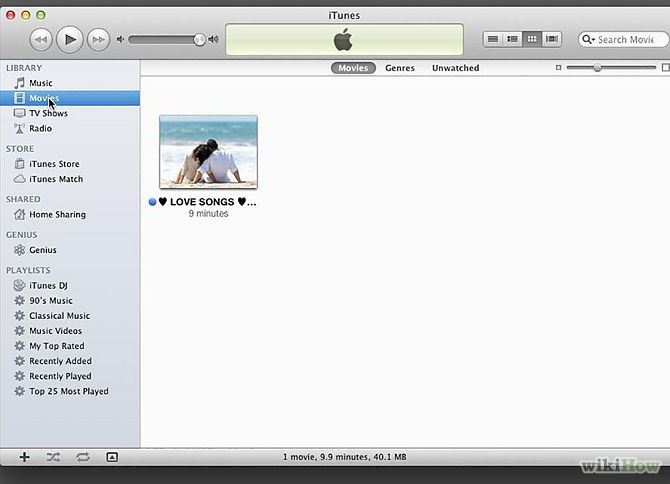Open the search magnifier dropdown
Screen dimensions: 670x484
click(588, 39)
